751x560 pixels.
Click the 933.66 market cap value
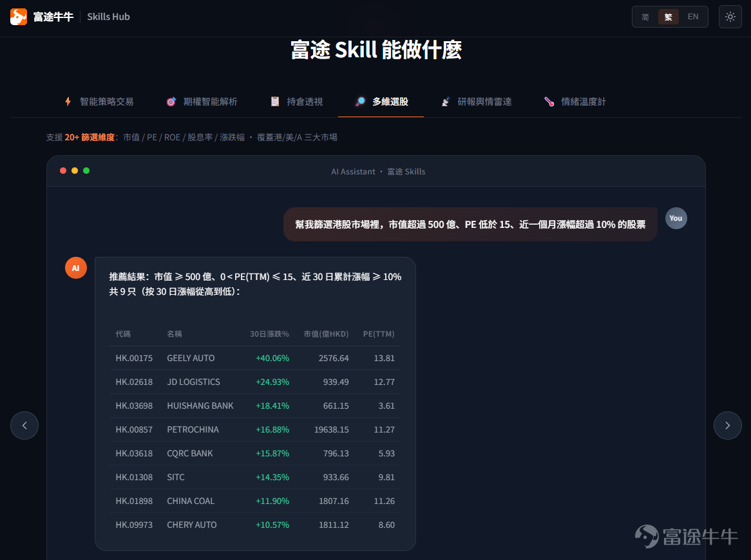click(x=336, y=477)
